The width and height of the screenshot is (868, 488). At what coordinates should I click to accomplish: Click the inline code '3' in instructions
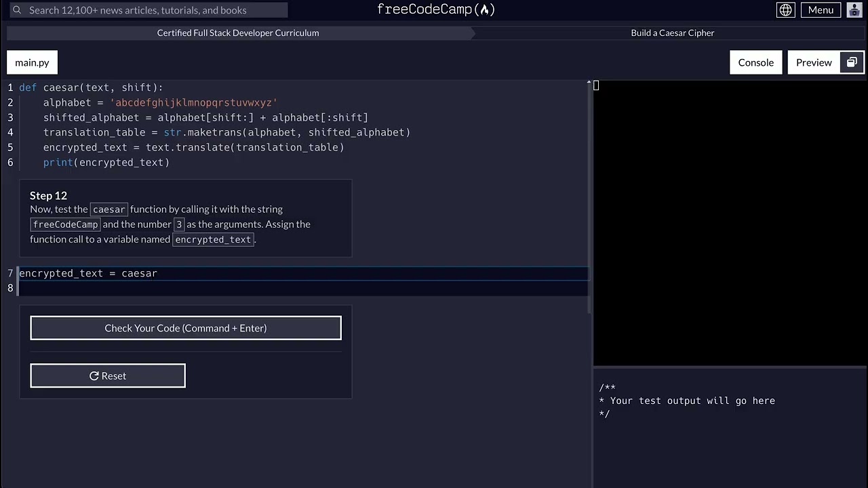[179, 224]
